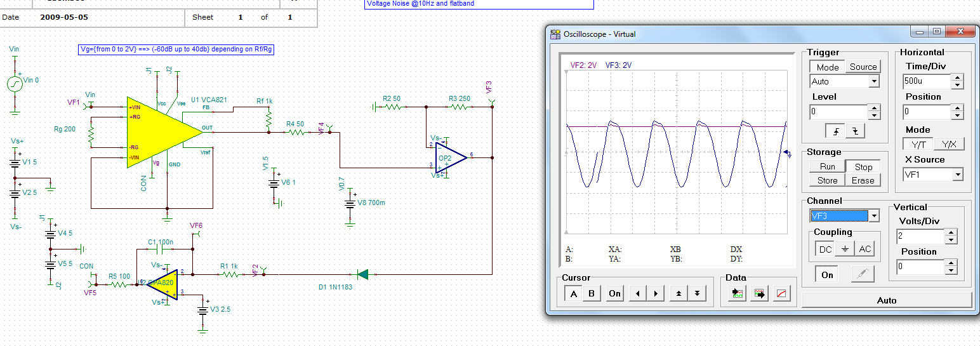
Task: Click the probe color pen icon
Action: click(862, 274)
